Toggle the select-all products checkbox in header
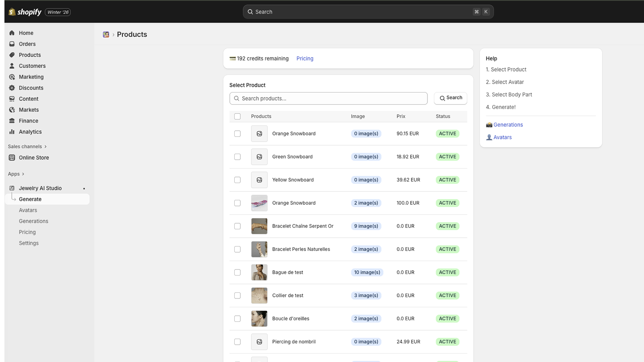This screenshot has width=644, height=362. tap(237, 116)
